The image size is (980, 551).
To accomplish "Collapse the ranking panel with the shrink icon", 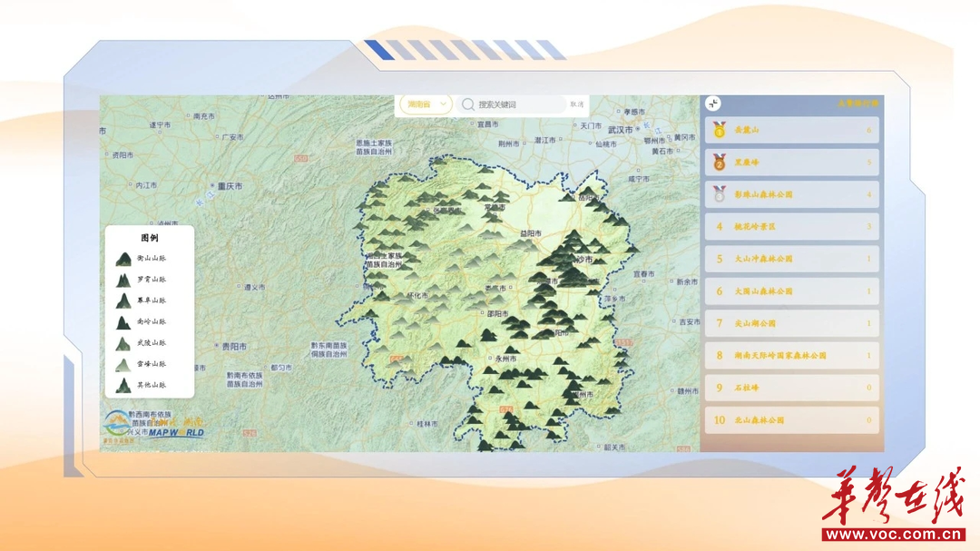I will (713, 103).
